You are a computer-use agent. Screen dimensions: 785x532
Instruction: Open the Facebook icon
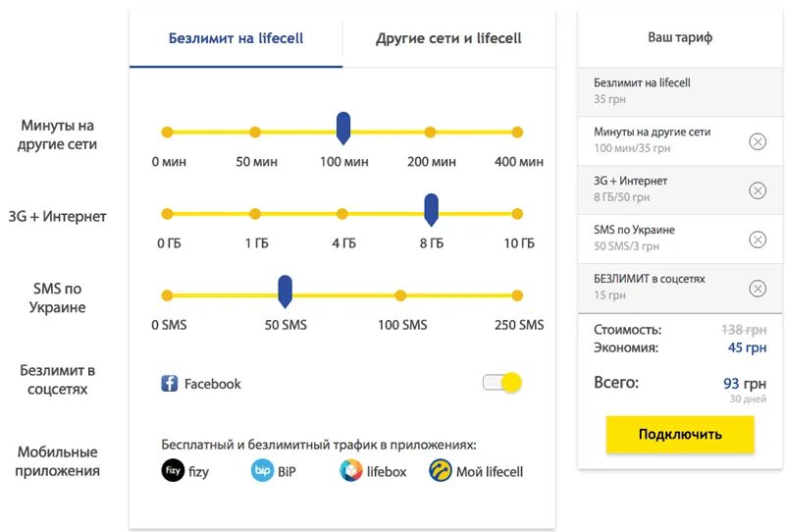[x=169, y=383]
